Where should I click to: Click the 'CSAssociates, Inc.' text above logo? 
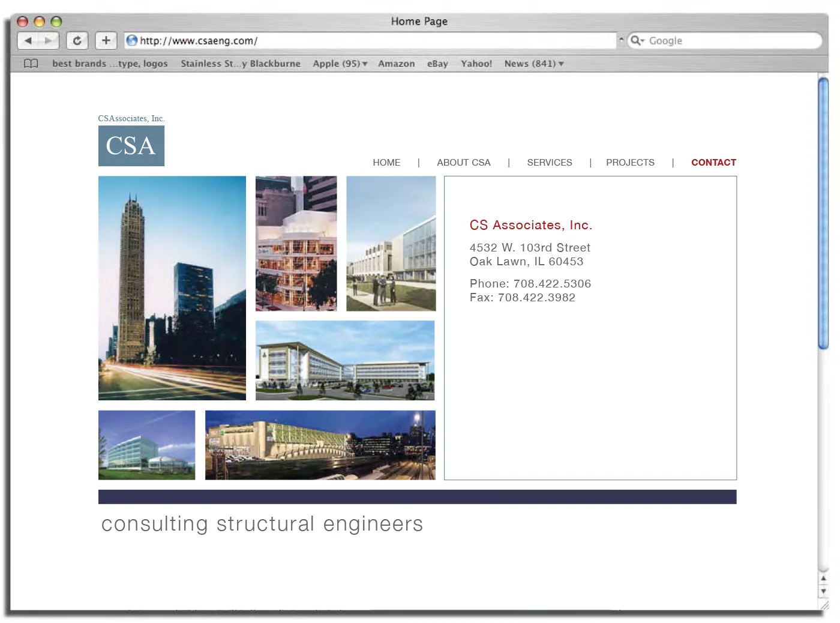coord(131,119)
